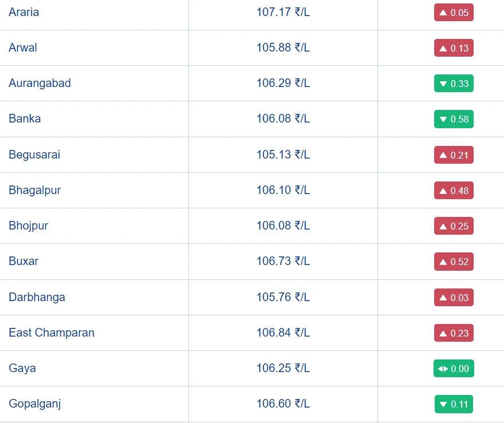Viewport: 504px width, 423px height.
Task: Click the Buxar district link
Action: 23,261
